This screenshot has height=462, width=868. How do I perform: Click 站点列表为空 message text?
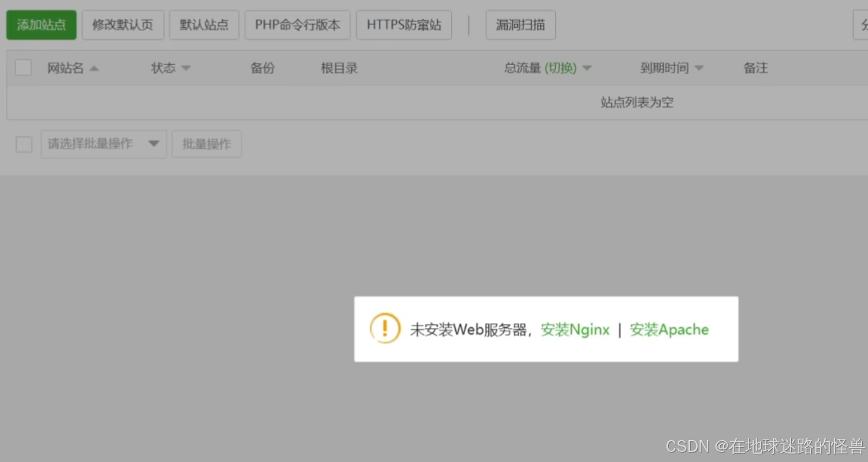point(637,103)
